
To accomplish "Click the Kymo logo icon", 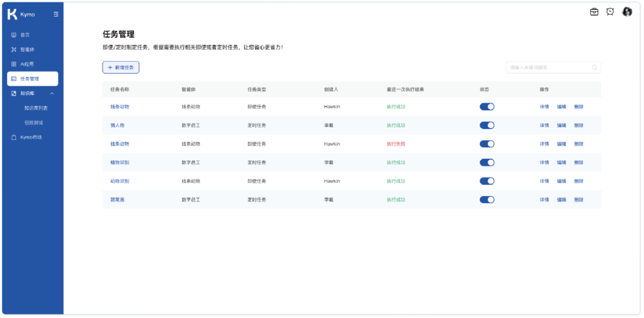I will click(x=13, y=14).
